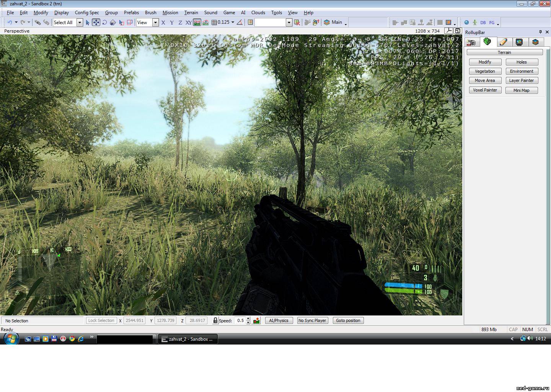Expand toolbar options arrow after UF icon
This screenshot has width=551, height=392.
click(x=455, y=24)
